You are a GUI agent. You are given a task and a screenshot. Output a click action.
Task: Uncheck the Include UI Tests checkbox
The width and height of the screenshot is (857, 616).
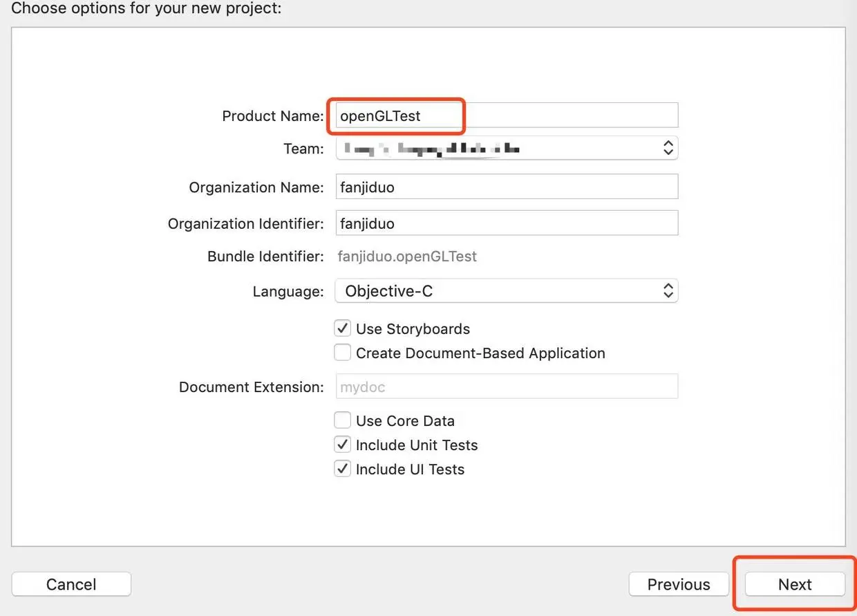[x=343, y=469]
